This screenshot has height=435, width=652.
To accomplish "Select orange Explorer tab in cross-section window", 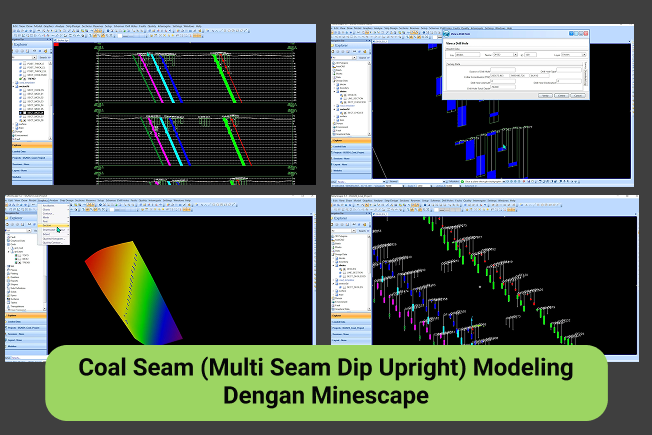I will click(32, 145).
